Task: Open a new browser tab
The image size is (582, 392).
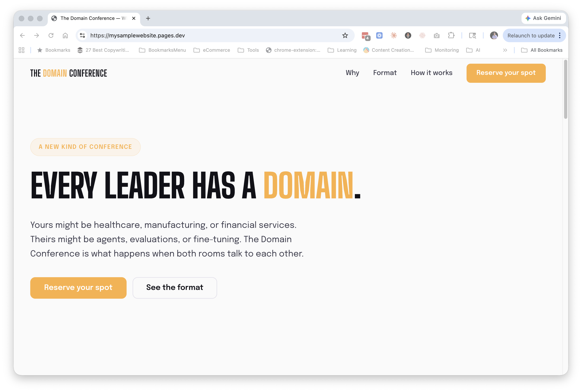Action: (x=148, y=18)
